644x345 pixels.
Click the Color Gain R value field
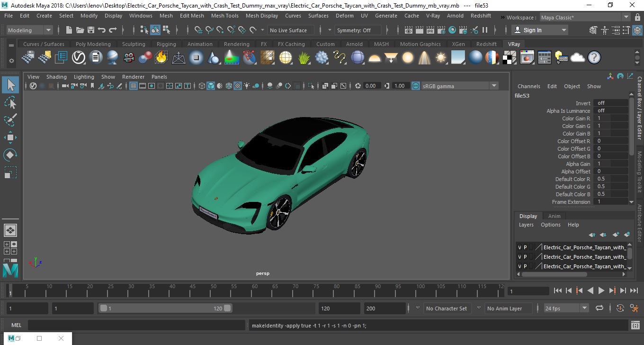[x=610, y=118]
